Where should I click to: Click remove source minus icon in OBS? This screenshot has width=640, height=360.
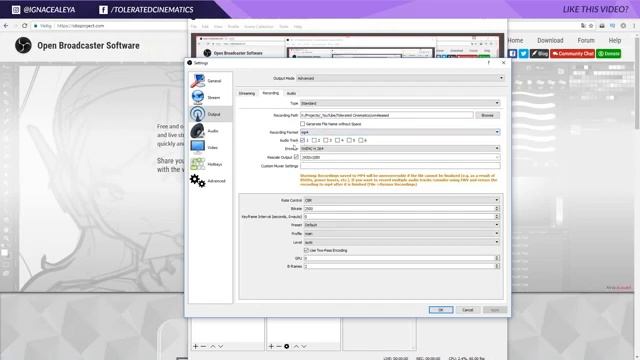(x=279, y=346)
